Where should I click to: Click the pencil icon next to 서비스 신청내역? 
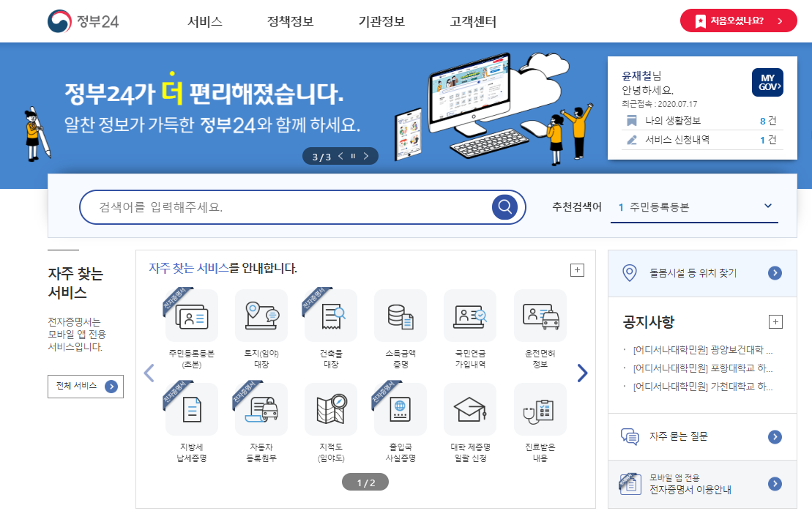pos(632,140)
